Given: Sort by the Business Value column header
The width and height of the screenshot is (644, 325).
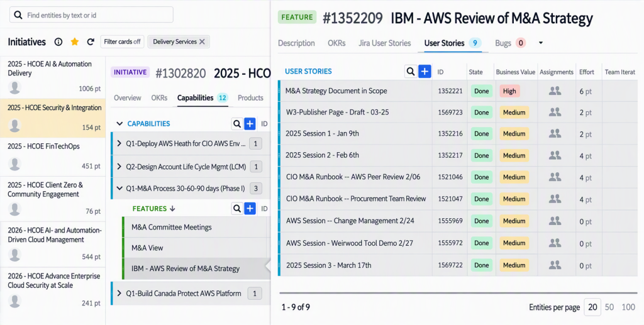Looking at the screenshot, I should tap(516, 72).
